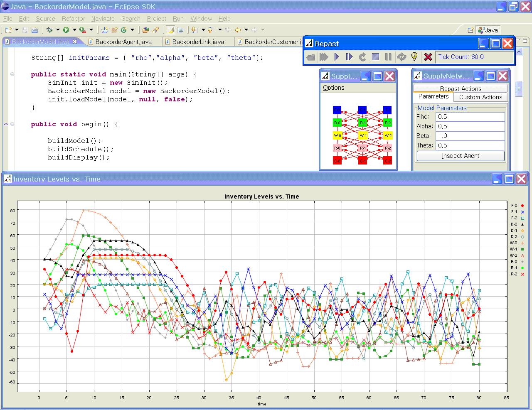Click the New Java Project icon
Viewport: 532px width, 410px height.
[x=104, y=30]
